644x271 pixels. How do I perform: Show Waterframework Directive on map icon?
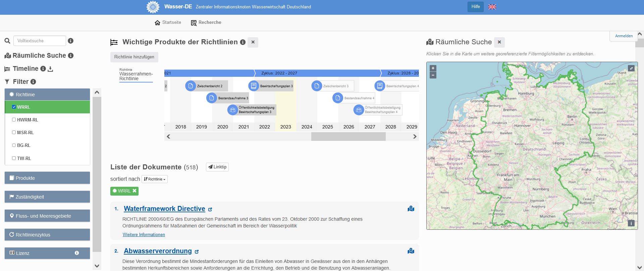point(411,209)
